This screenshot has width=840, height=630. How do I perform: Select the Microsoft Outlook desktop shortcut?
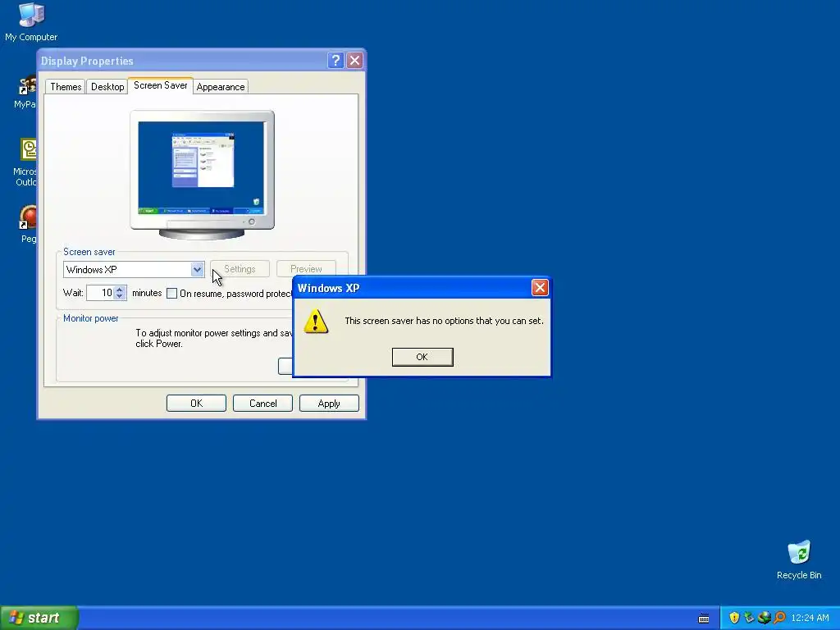(27, 162)
